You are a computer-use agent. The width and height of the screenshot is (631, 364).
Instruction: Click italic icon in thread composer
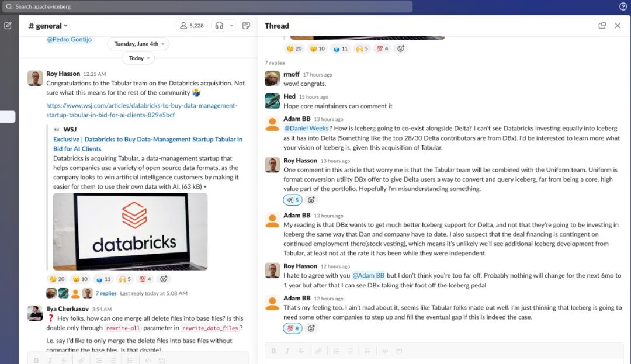point(287,351)
